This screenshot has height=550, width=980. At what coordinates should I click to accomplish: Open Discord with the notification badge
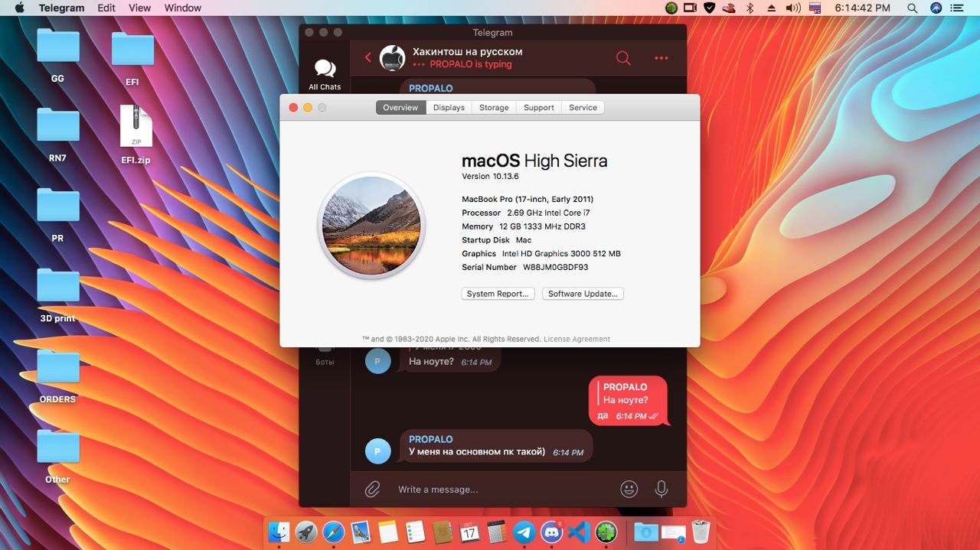click(x=551, y=532)
